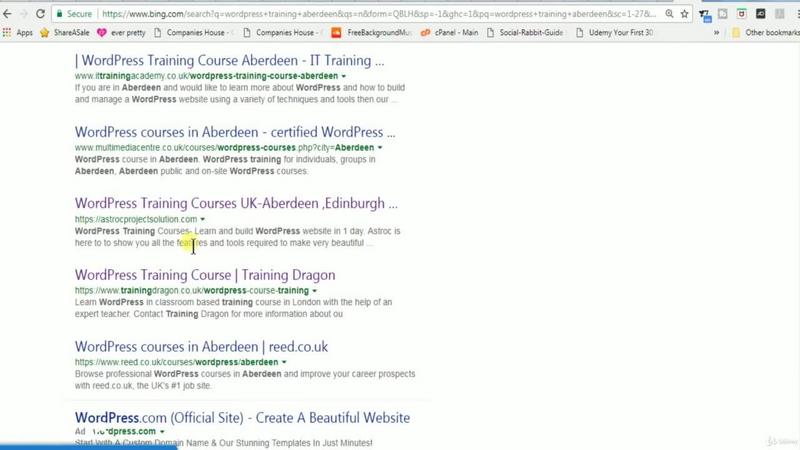
Task: Click the black square extension icon
Action: [x=760, y=14]
